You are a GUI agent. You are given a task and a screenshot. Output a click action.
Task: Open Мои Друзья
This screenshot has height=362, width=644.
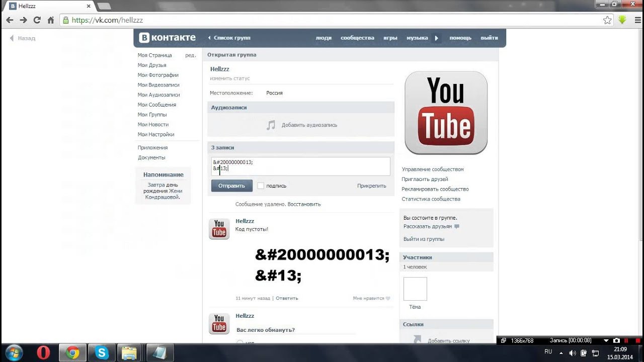click(x=152, y=65)
